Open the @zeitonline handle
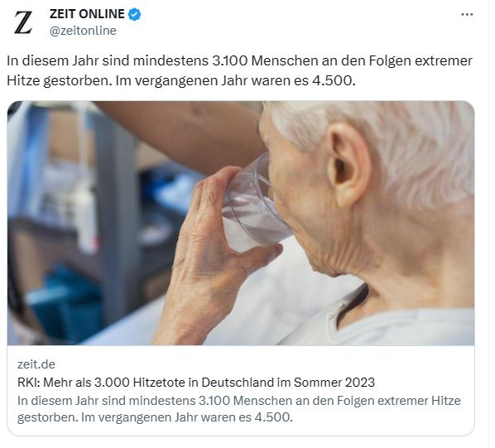 pos(83,31)
